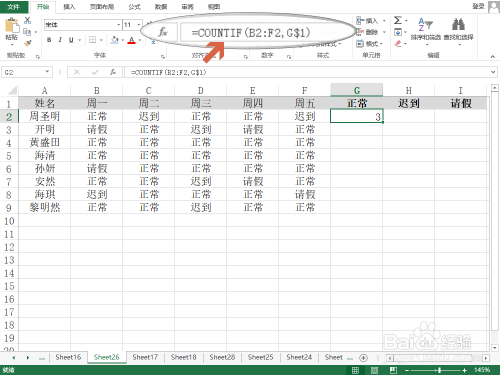This screenshot has width=500, height=375.
Task: Confirm the formula entry checkmark
Action: click(95, 72)
